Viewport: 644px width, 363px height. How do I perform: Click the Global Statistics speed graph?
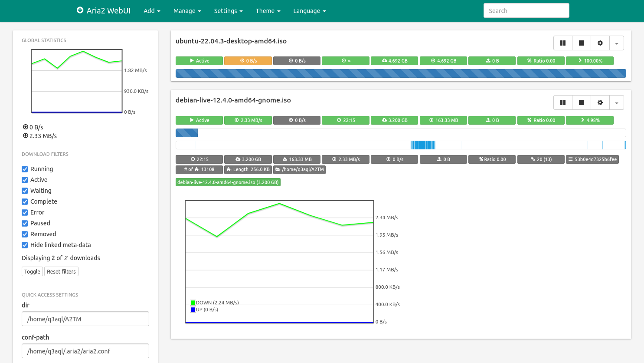(x=77, y=81)
